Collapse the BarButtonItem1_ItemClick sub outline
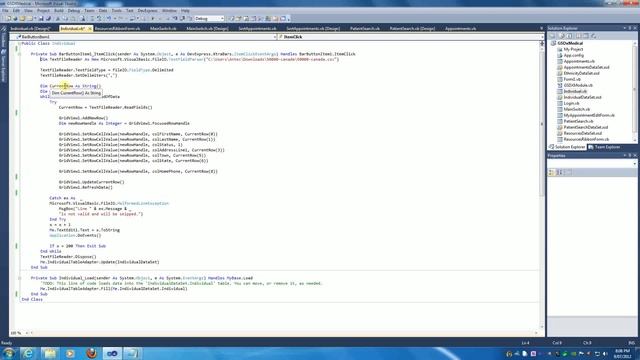The width and height of the screenshot is (640, 360). pyautogui.click(x=19, y=54)
